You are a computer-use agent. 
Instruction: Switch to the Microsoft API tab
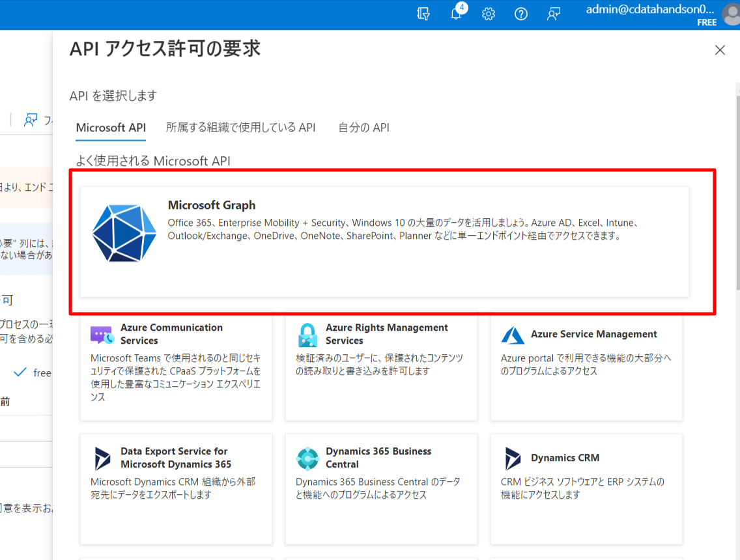click(x=111, y=128)
